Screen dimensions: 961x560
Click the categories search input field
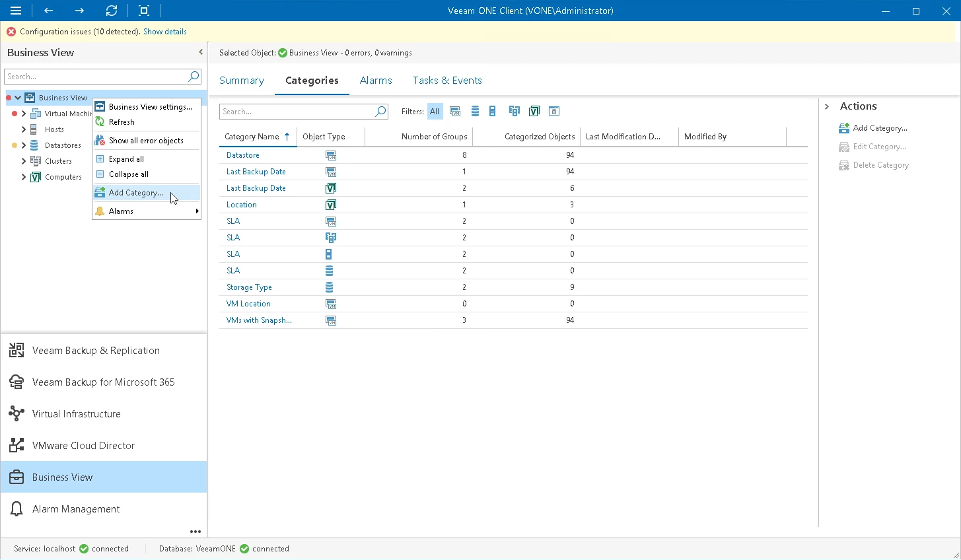click(x=297, y=112)
